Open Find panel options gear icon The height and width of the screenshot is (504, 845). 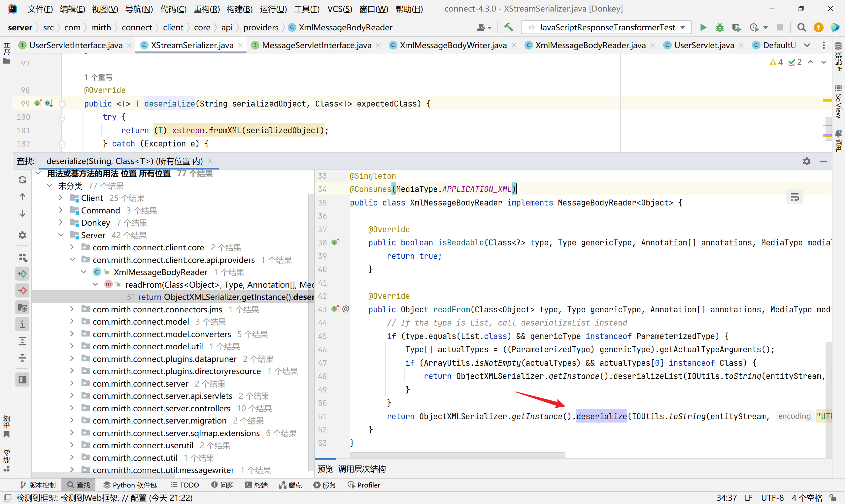point(807,161)
